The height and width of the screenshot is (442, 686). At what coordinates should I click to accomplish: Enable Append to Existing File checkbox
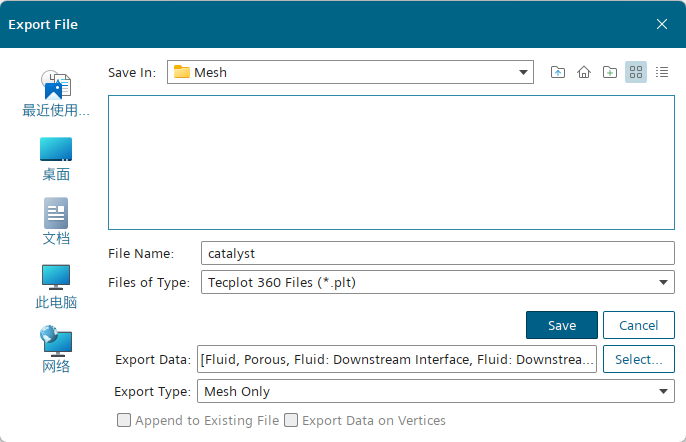125,421
